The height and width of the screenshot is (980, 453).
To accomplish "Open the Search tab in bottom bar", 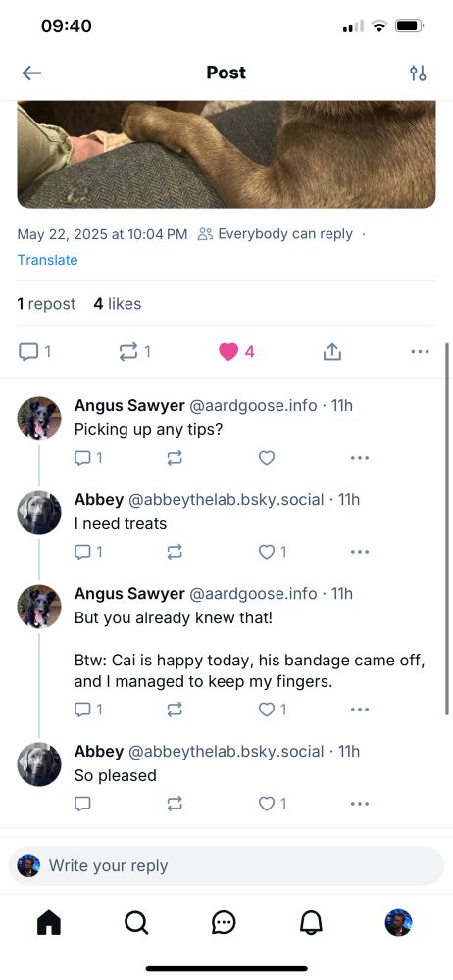I will click(x=135, y=922).
